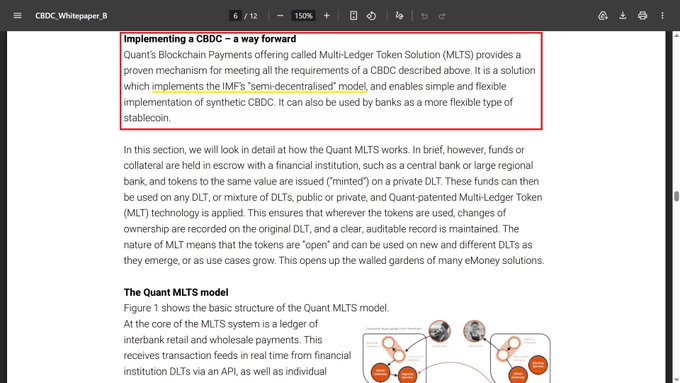Rotate the document counterclockwise
This screenshot has height=383, width=680.
point(371,16)
